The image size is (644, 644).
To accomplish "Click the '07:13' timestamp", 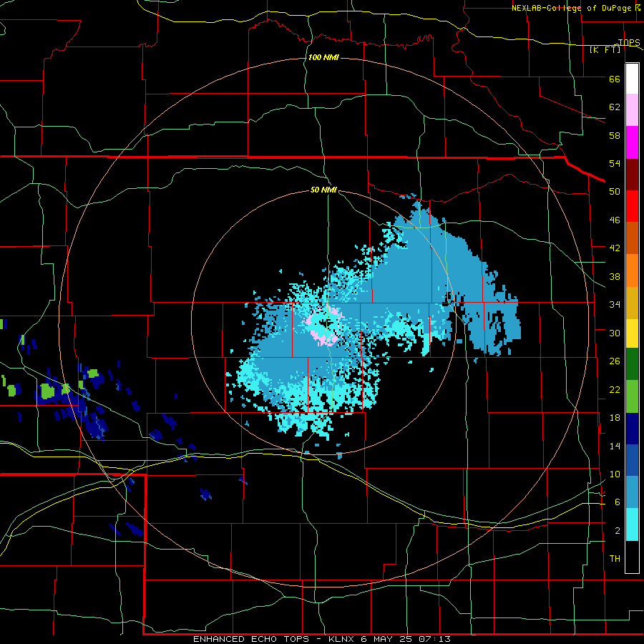I will click(434, 639).
